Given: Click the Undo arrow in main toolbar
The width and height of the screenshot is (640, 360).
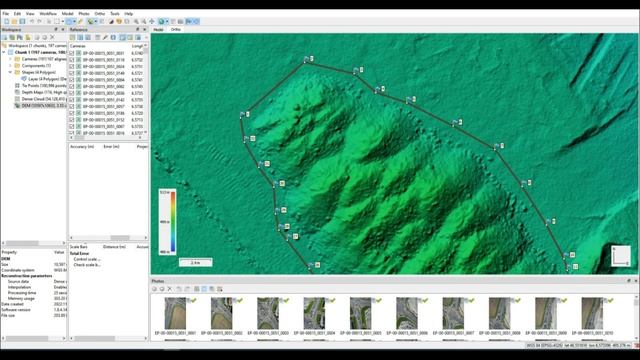Looking at the screenshot, I should tap(32, 22).
